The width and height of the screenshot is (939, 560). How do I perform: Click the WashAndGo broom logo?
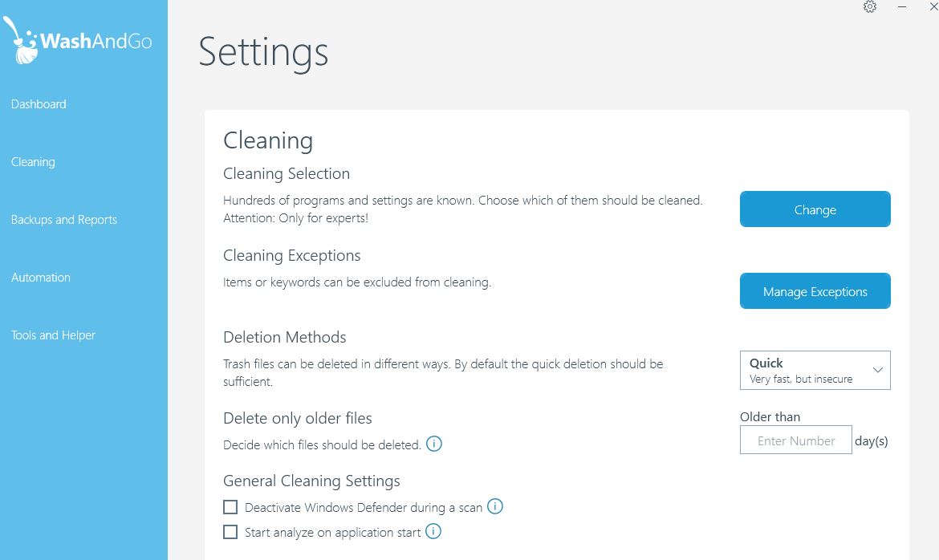(x=20, y=41)
